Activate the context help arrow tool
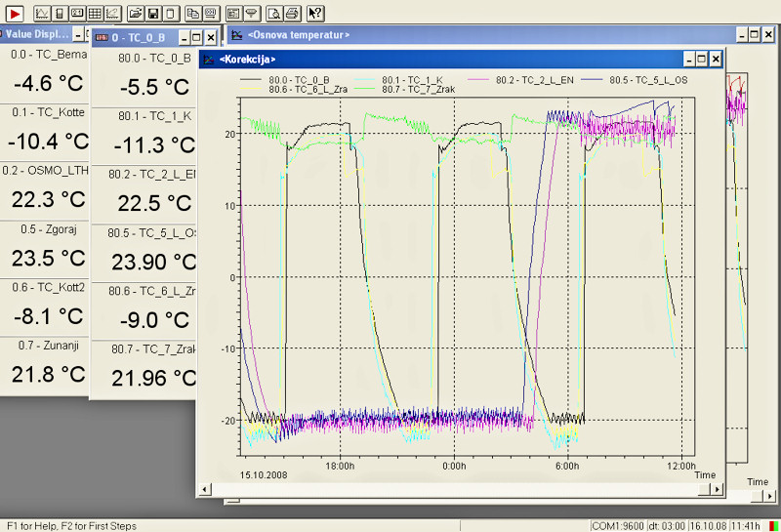The width and height of the screenshot is (781, 532). (315, 14)
